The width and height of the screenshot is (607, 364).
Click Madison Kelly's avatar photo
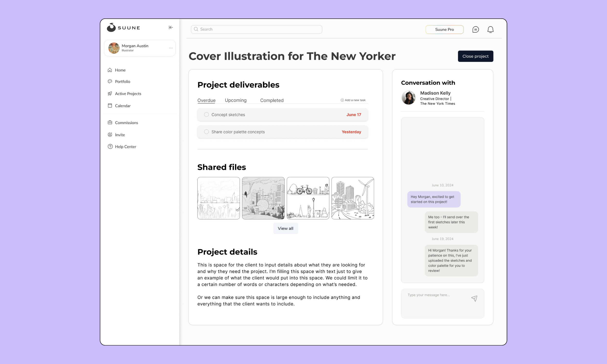coord(408,97)
